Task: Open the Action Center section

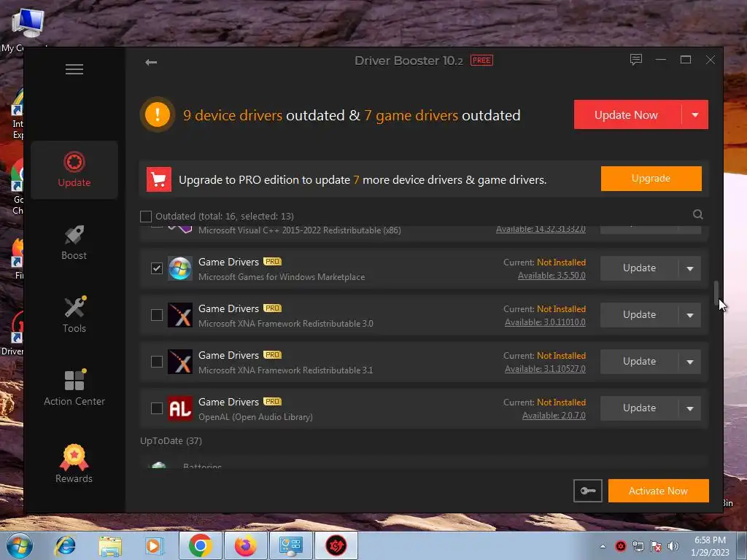Action: 74,388
